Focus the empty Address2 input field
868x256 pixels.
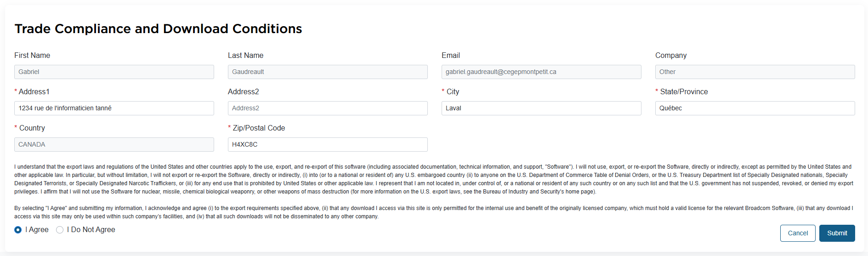pyautogui.click(x=328, y=108)
